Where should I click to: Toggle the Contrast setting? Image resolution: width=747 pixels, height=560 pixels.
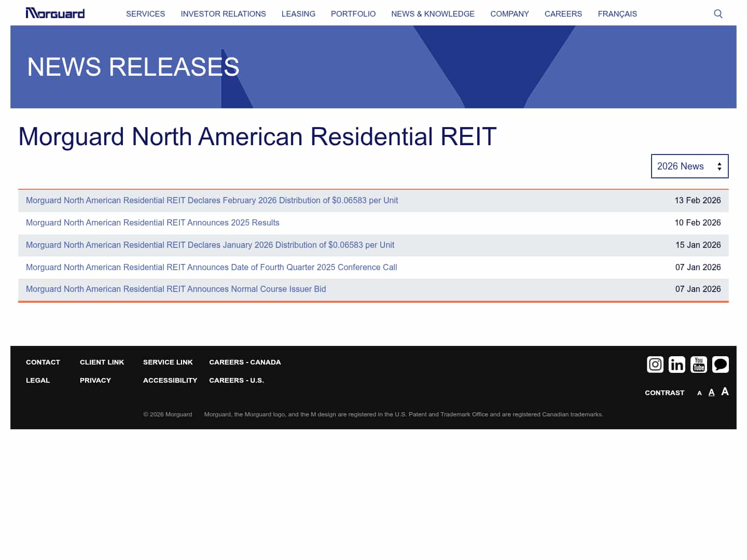pos(665,393)
